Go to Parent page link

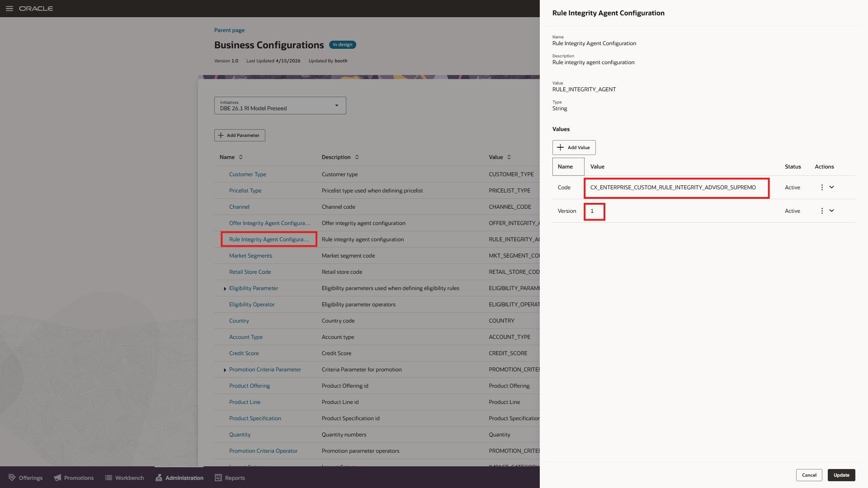[x=229, y=30]
